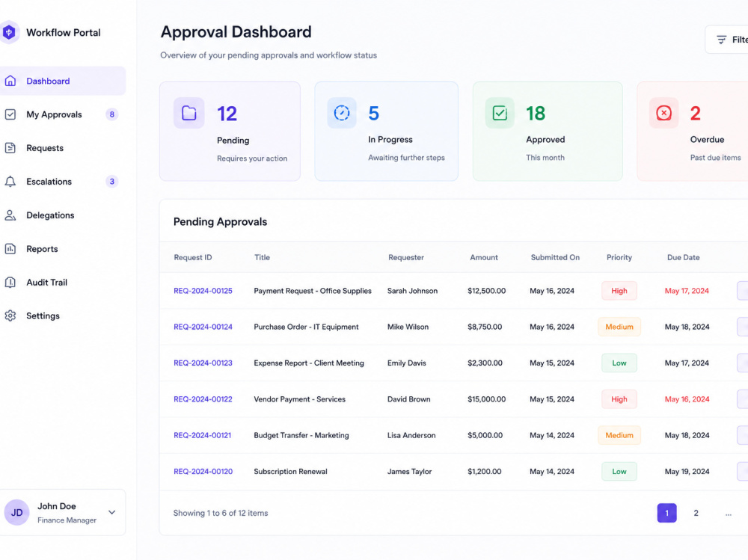
Task: Click the Reports chart icon
Action: (x=10, y=248)
